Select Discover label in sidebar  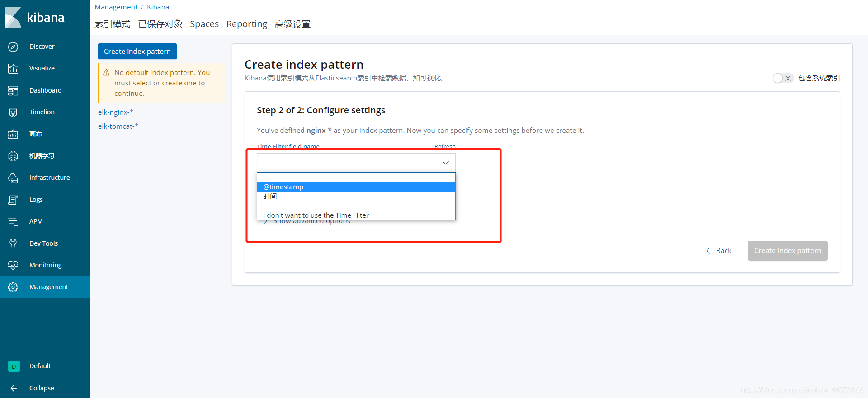point(42,47)
